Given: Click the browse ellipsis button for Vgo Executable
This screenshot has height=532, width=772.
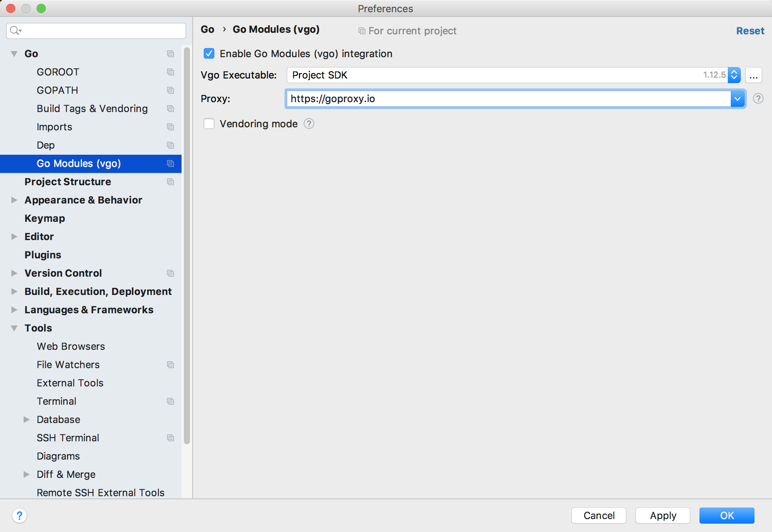Looking at the screenshot, I should (x=753, y=75).
